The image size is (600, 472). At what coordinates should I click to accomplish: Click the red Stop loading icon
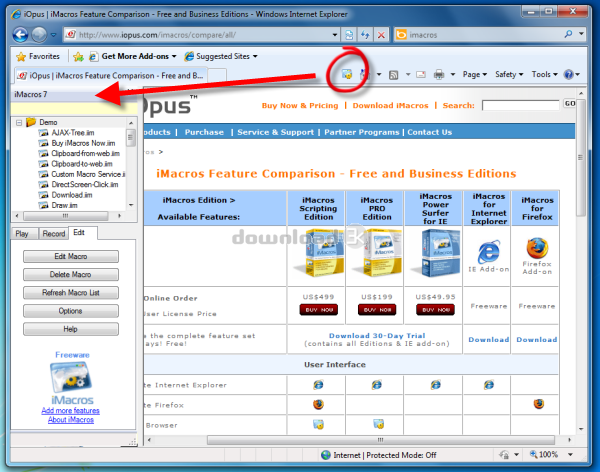381,35
